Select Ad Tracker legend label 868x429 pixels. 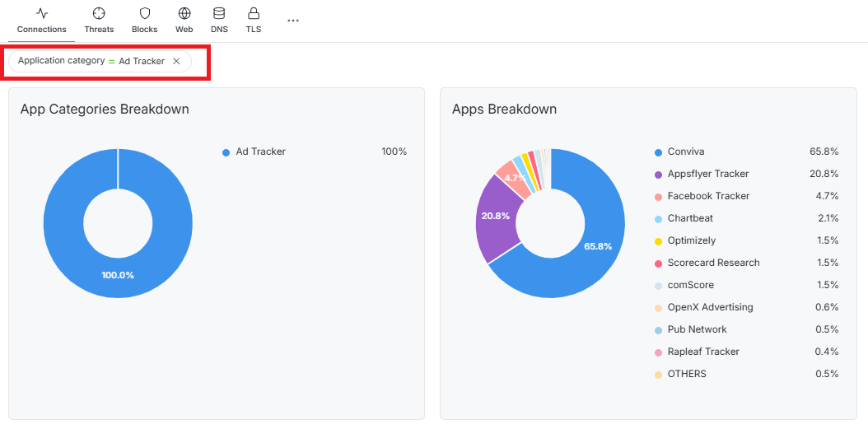(261, 152)
